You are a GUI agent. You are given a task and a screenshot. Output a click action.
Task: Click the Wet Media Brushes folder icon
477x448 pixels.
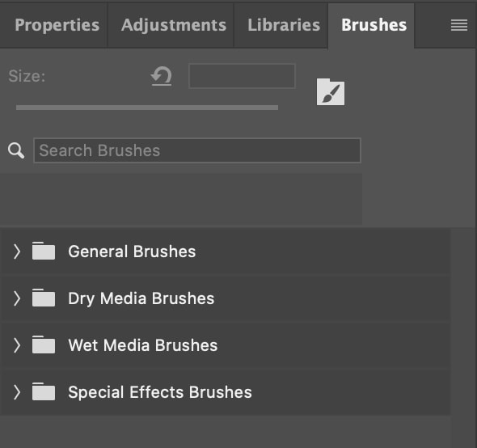coord(44,344)
